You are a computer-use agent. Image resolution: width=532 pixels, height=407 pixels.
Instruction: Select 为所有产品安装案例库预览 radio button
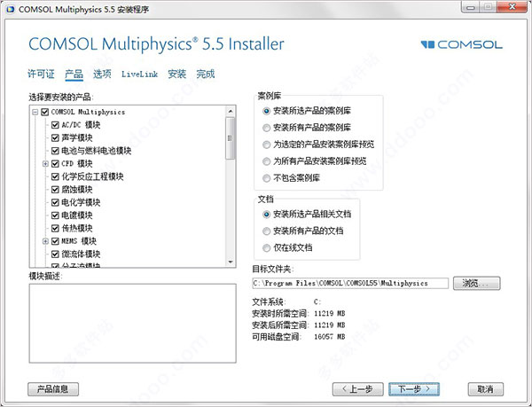tap(266, 161)
